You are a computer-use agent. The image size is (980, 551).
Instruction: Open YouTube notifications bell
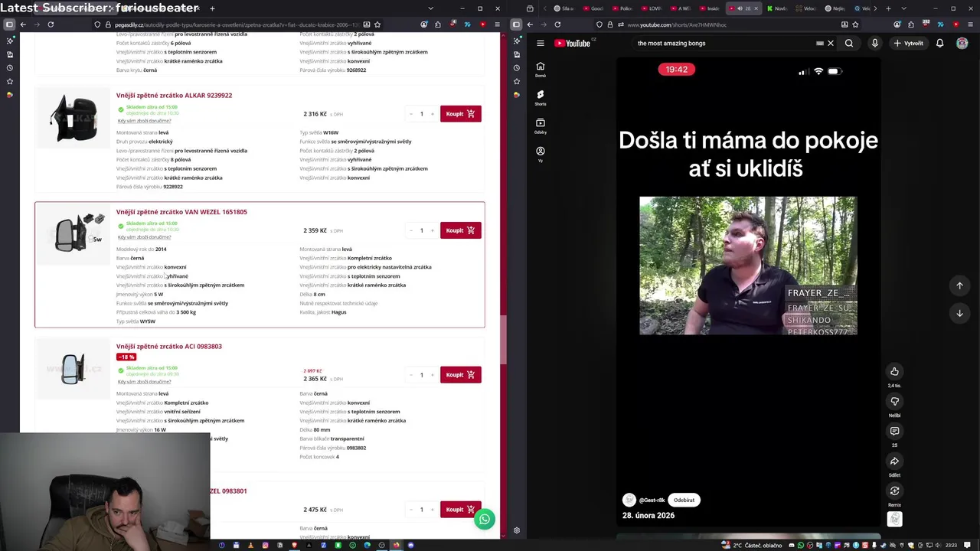pyautogui.click(x=940, y=43)
